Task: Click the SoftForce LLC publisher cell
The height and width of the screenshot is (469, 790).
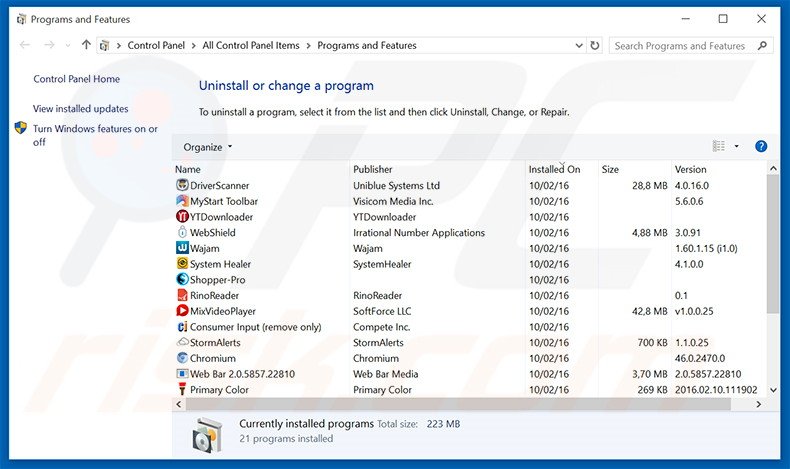Action: click(382, 311)
